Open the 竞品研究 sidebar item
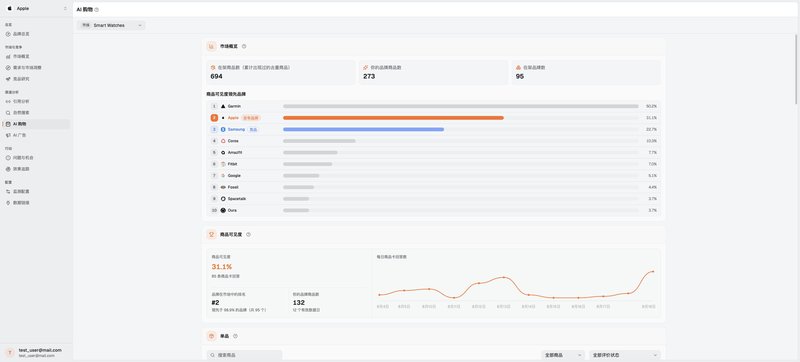Image resolution: width=800 pixels, height=362 pixels. (x=36, y=79)
